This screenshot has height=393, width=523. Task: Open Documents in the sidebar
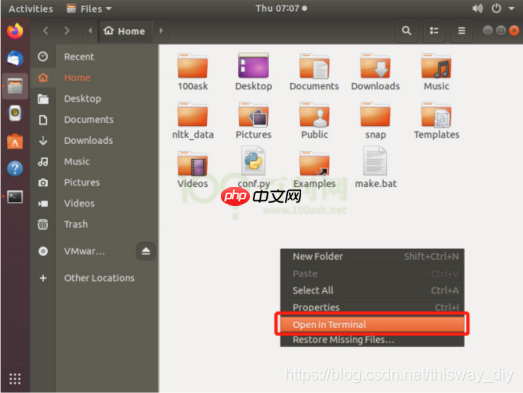[94, 120]
